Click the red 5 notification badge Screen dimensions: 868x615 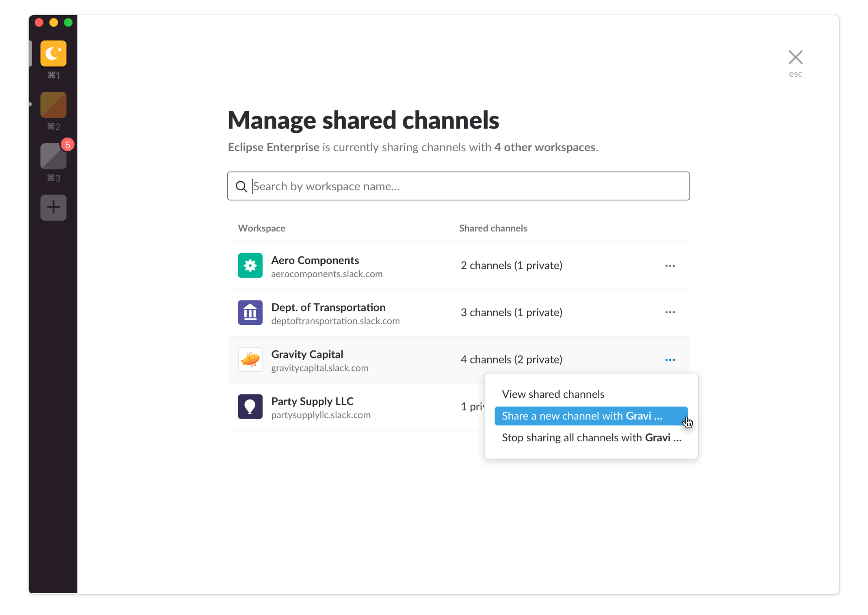click(67, 145)
